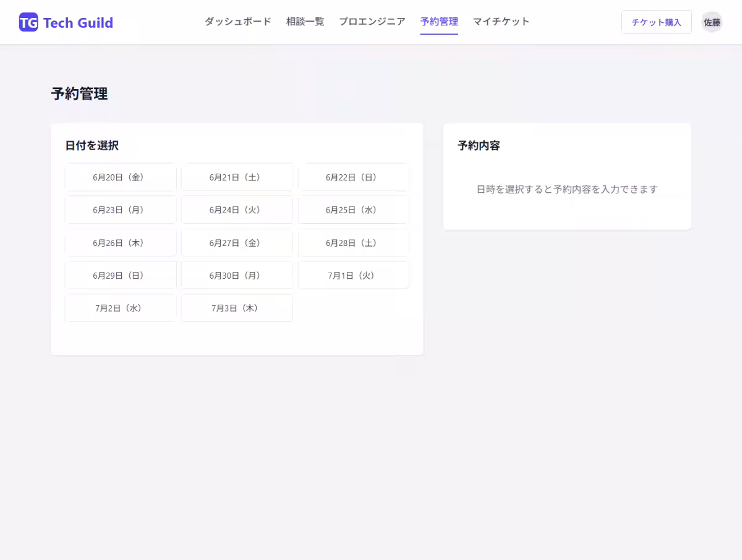Pick the 6月30日（月）date

pos(237,275)
